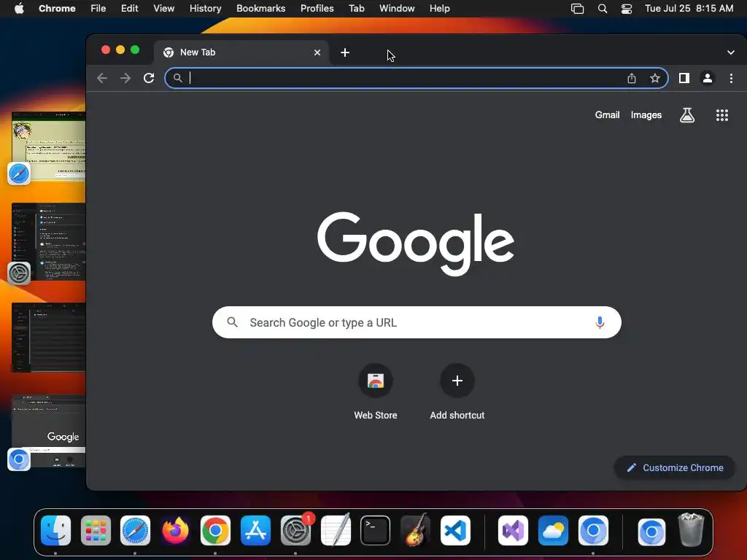Click the Search Google or type a URL box

417,323
